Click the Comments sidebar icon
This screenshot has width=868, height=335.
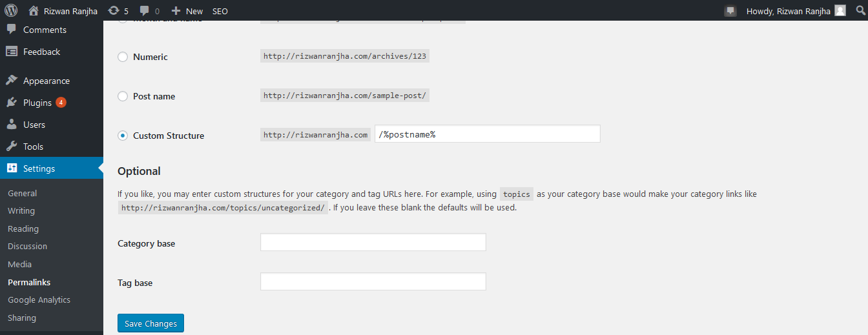click(12, 30)
